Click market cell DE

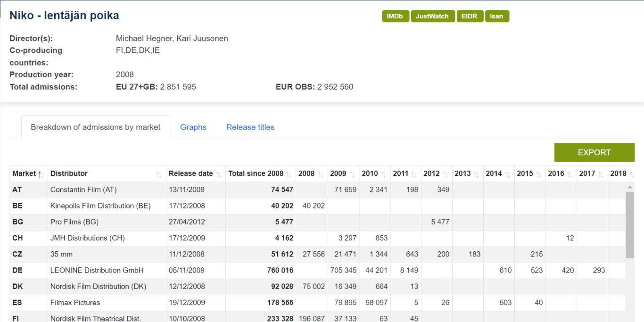pos(17,270)
